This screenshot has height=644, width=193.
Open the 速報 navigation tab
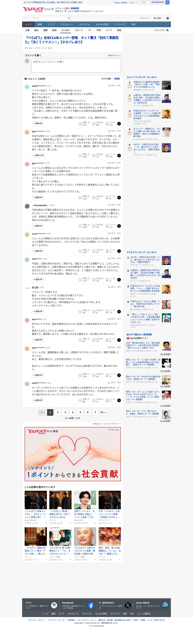pos(40,25)
